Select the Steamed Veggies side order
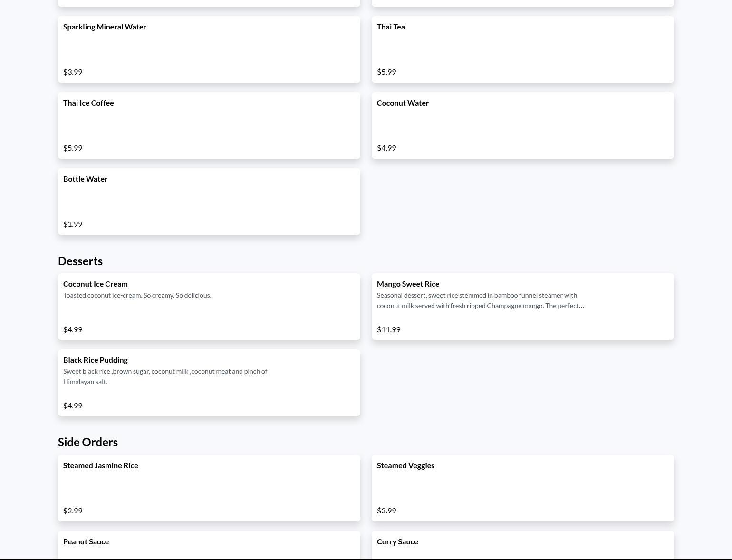The width and height of the screenshot is (732, 560). pyautogui.click(x=522, y=488)
